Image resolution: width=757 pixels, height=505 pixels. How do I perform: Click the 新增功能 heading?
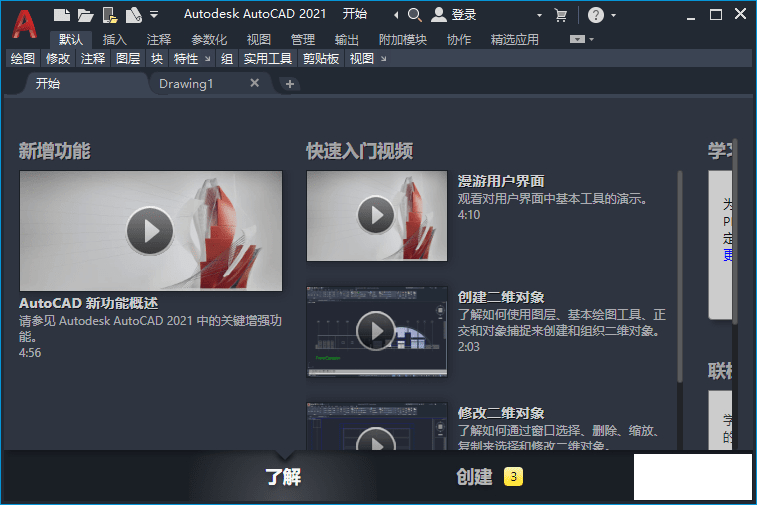click(55, 151)
